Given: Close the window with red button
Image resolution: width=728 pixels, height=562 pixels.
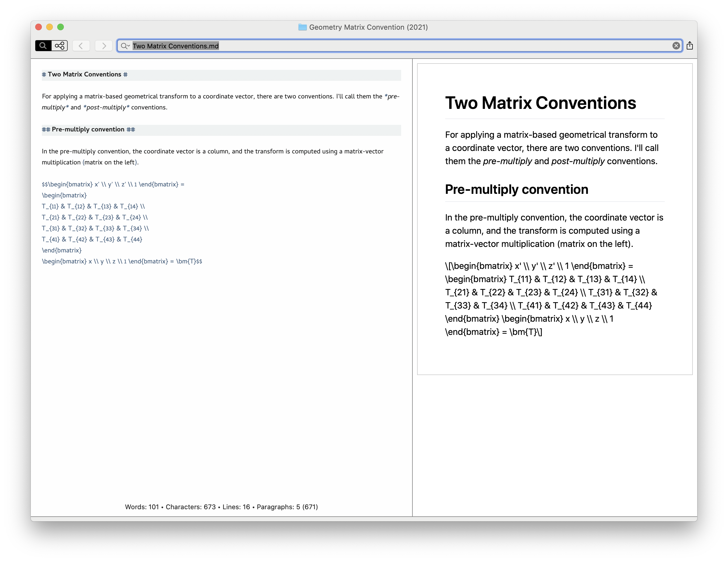Looking at the screenshot, I should click(39, 27).
